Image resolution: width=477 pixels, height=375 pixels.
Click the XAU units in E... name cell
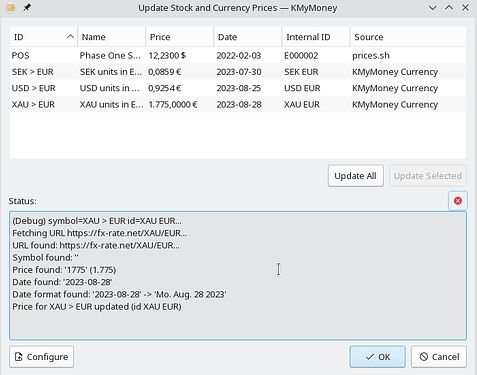112,104
